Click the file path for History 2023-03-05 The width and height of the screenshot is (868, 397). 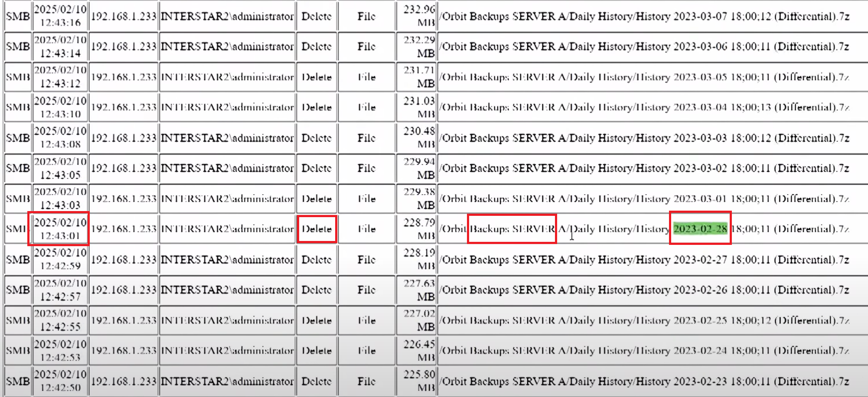[x=645, y=77]
